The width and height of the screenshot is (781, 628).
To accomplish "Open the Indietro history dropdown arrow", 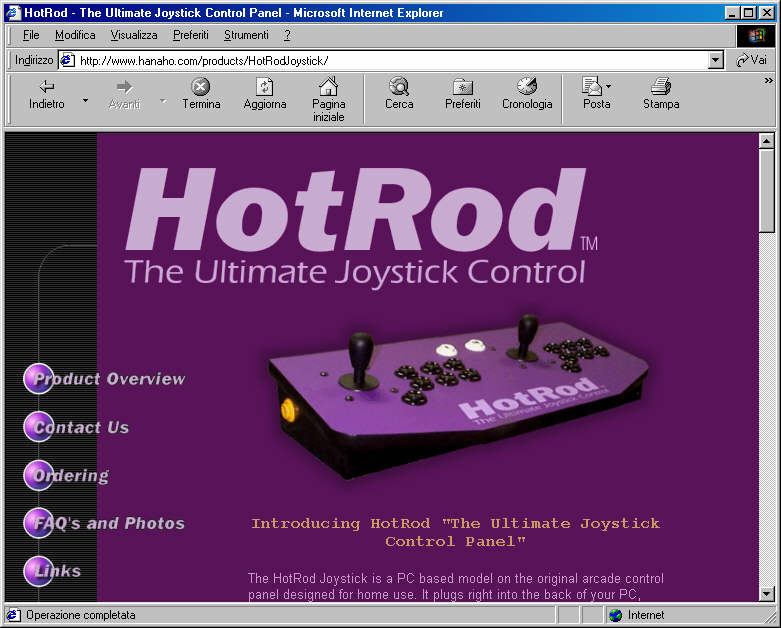I will click(x=85, y=101).
